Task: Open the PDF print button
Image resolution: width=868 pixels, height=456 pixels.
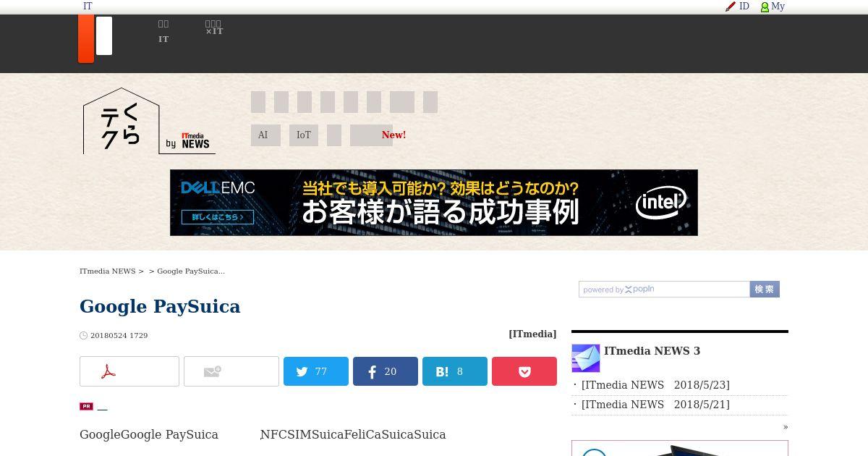Action: pos(129,371)
